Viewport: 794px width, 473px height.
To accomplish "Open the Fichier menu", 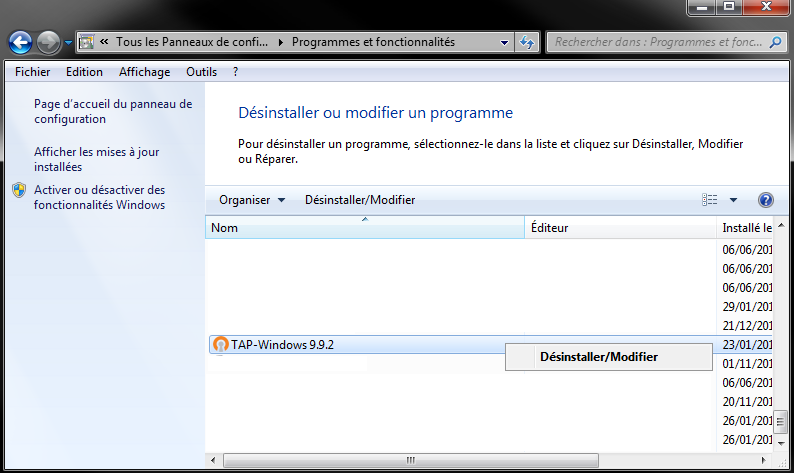I will [x=32, y=72].
